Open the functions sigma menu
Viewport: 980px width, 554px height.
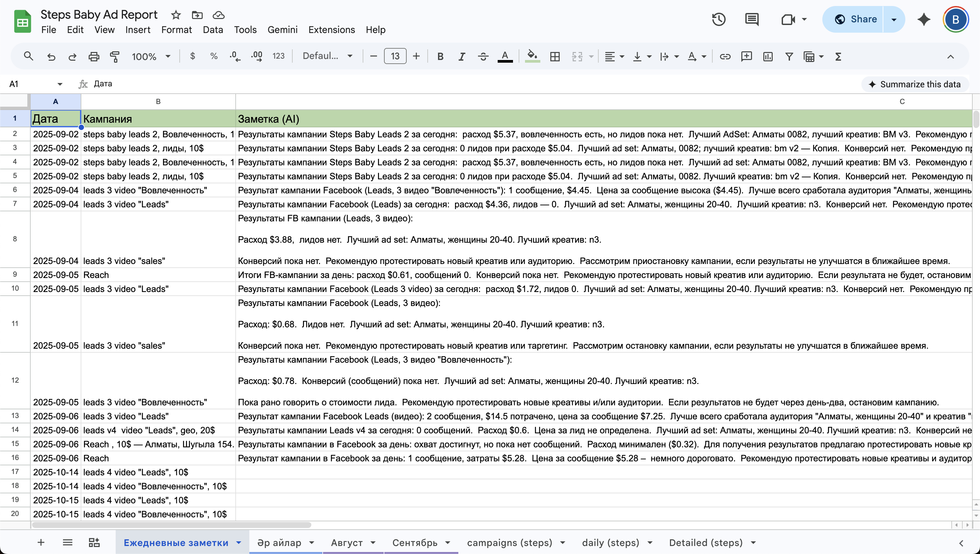[838, 57]
